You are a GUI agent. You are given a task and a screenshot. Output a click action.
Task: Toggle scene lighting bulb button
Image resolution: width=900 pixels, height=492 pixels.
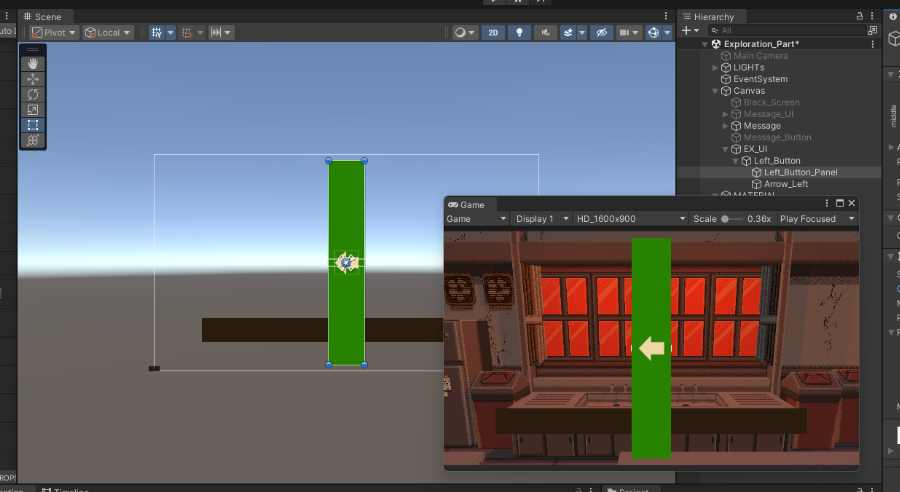519,32
